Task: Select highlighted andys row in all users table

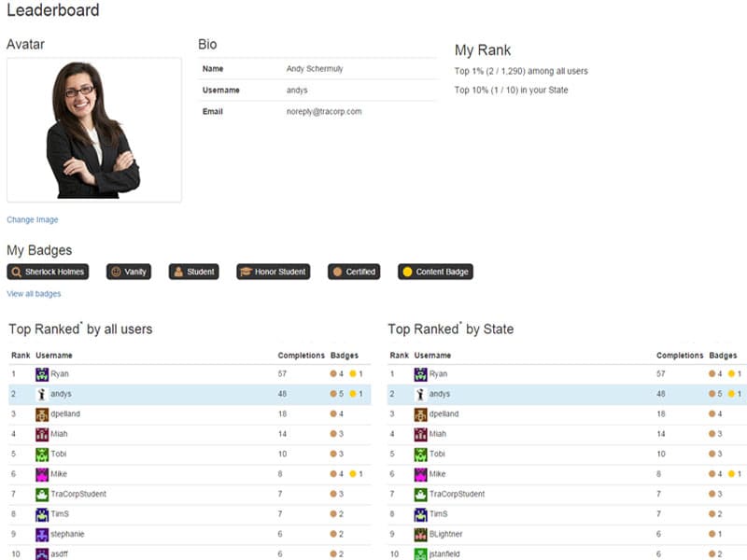Action: 187,394
